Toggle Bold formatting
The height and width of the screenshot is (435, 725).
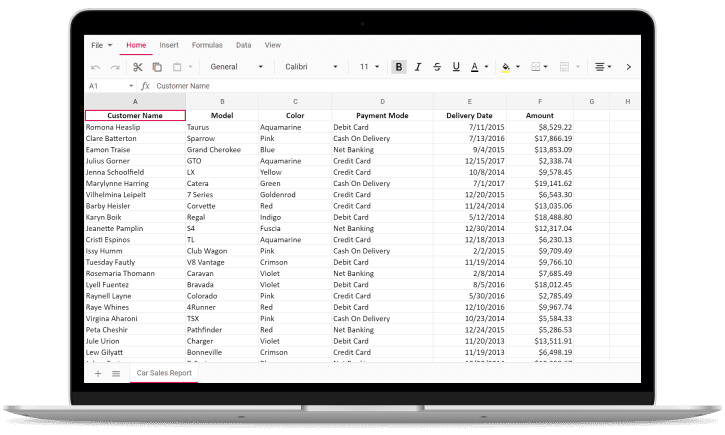click(x=399, y=67)
